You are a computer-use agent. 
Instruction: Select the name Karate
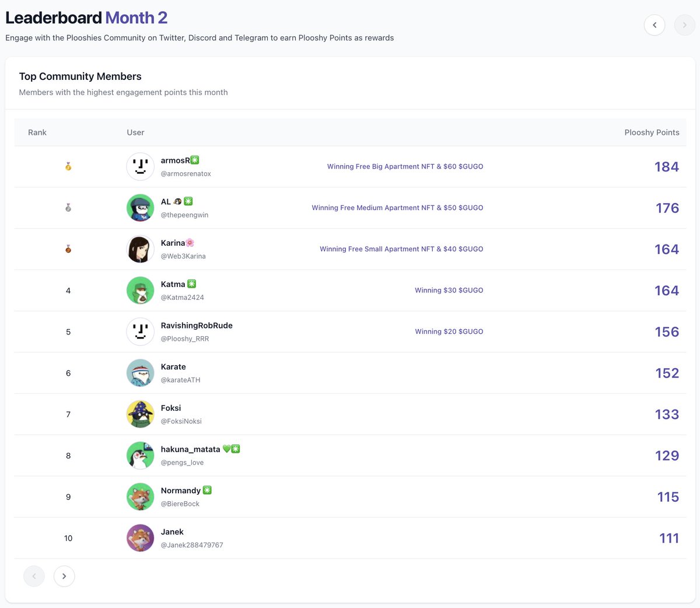pos(173,367)
